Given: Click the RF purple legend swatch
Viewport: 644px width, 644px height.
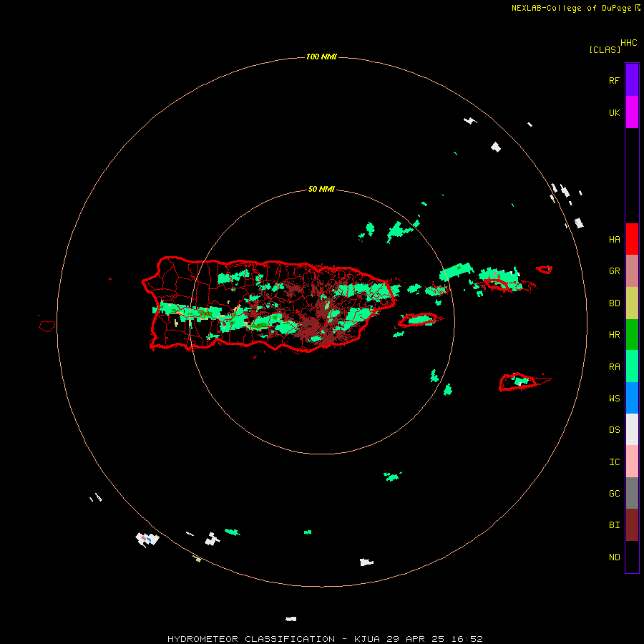Looking at the screenshot, I should pyautogui.click(x=632, y=80).
